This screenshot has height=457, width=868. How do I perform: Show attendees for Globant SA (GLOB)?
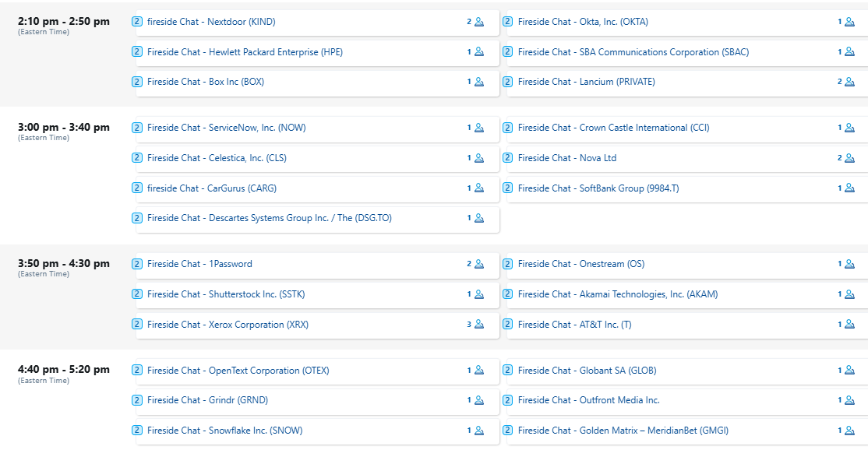click(x=850, y=370)
